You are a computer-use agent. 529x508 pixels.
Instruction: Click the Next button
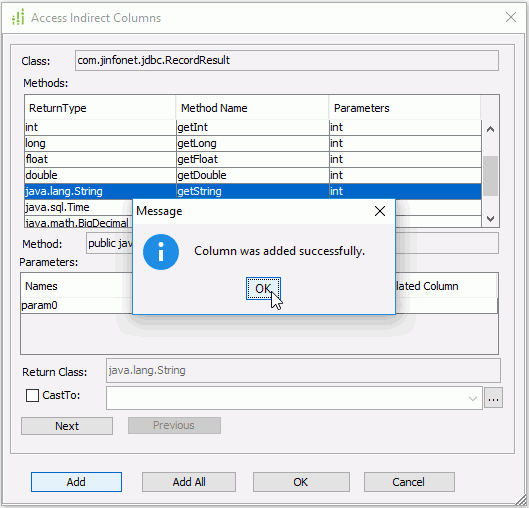coord(67,426)
